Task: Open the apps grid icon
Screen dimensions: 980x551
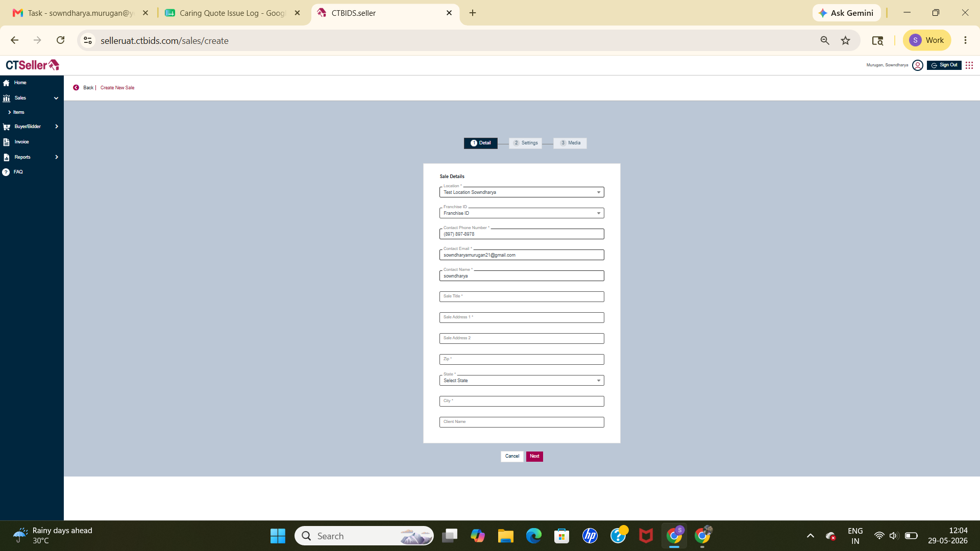Action: (x=969, y=65)
